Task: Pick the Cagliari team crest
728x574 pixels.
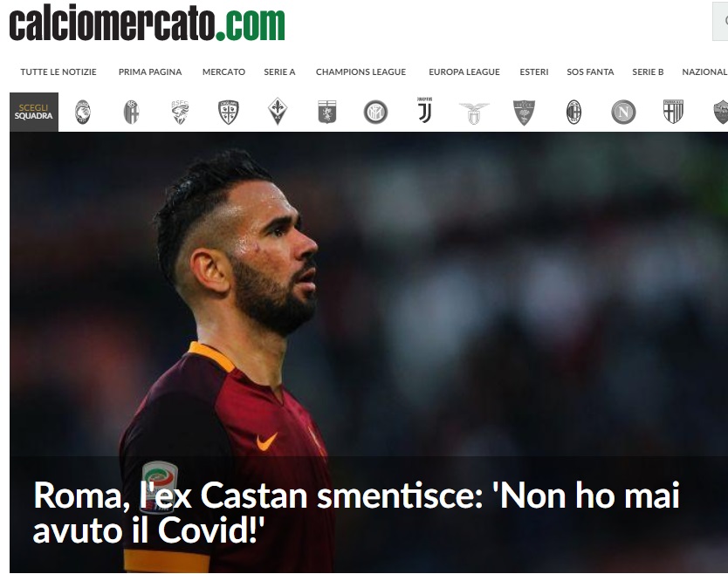Action: pos(229,113)
